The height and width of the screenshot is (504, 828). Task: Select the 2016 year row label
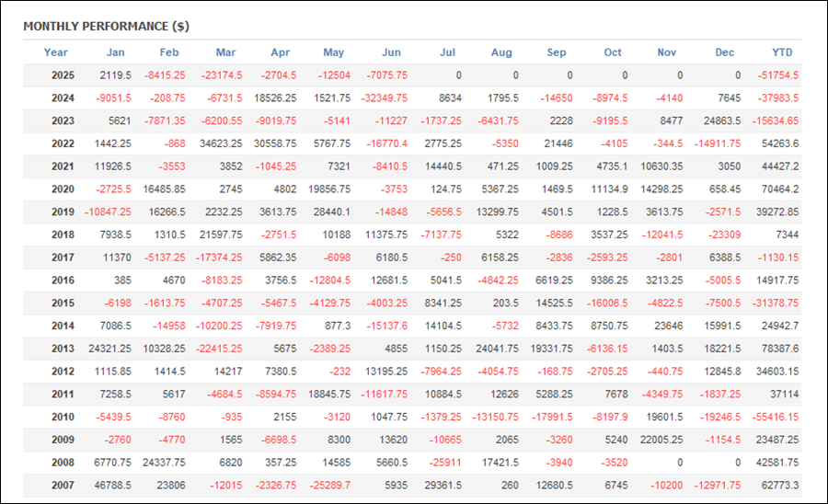click(63, 281)
